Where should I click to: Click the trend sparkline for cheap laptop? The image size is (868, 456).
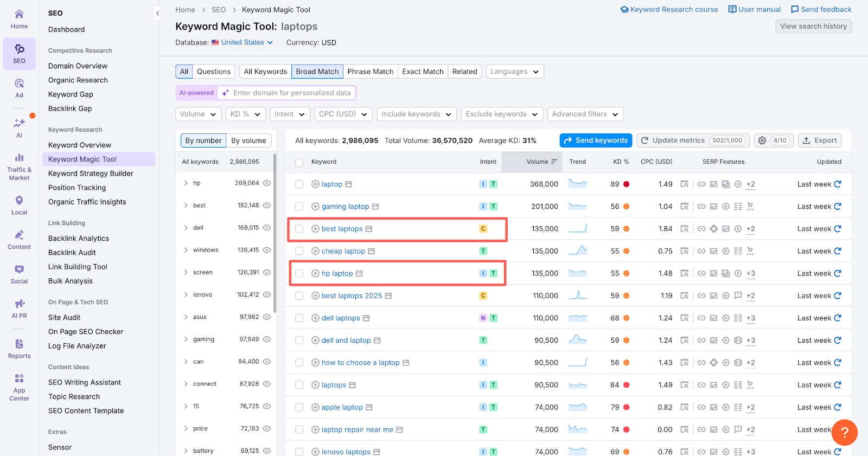pyautogui.click(x=577, y=251)
